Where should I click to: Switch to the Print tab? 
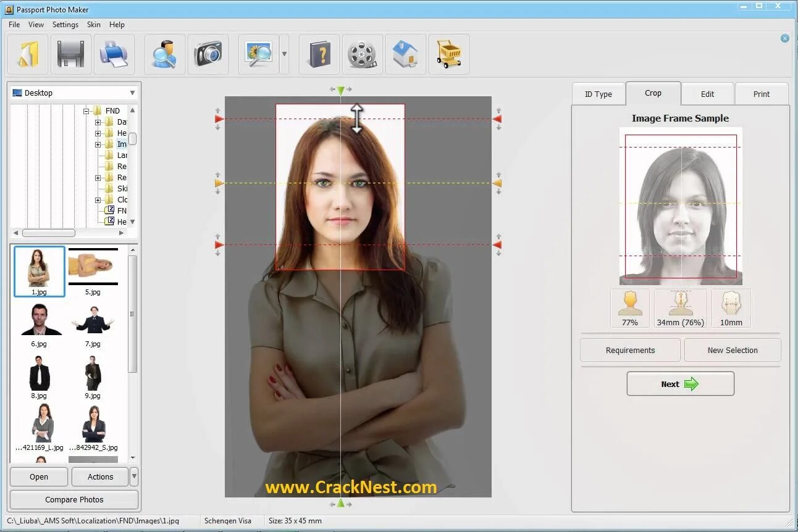point(762,94)
